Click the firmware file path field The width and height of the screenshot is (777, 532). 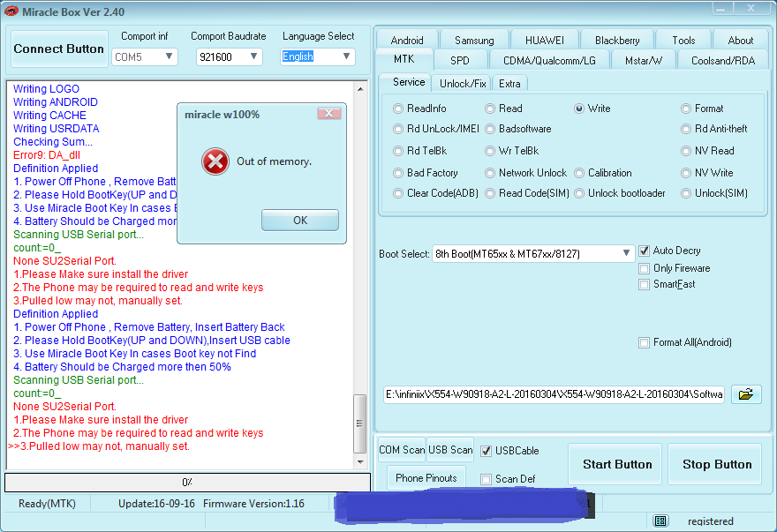click(554, 394)
